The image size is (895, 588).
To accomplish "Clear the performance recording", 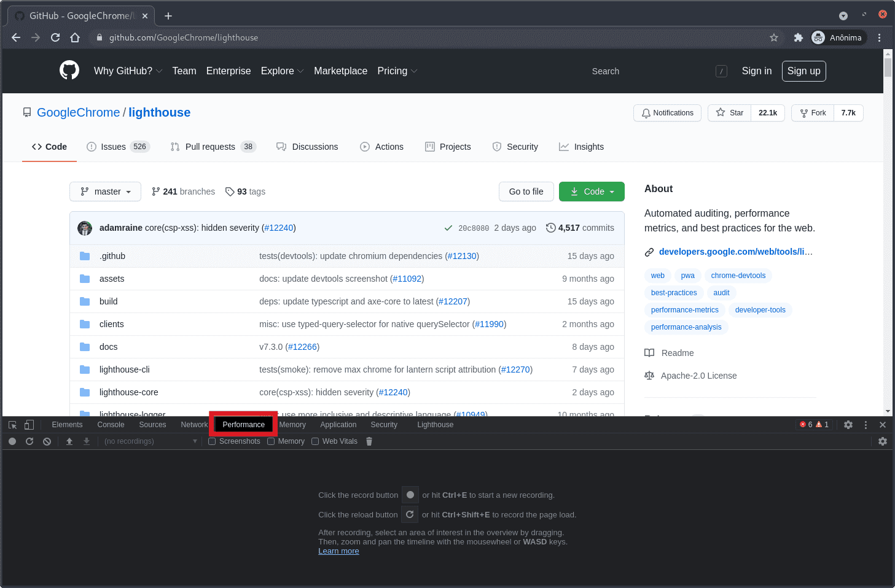I will [47, 441].
